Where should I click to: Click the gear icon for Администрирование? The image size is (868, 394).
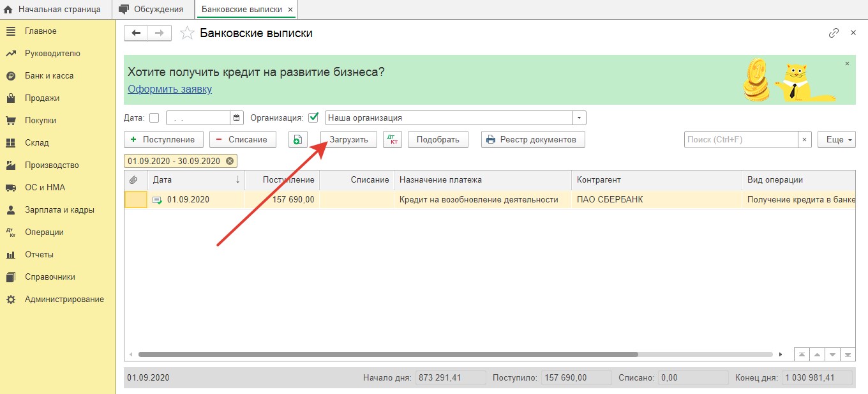coord(11,299)
